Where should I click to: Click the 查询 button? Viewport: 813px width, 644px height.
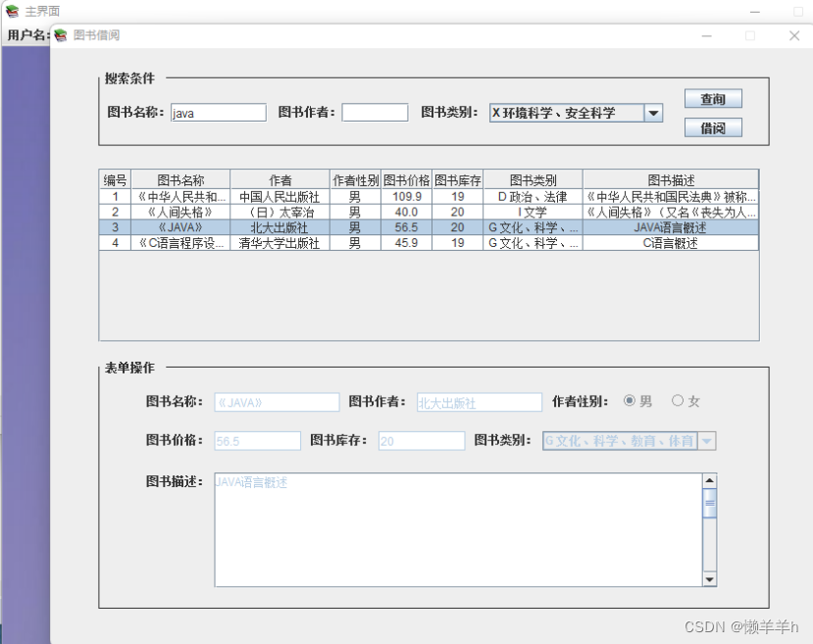713,98
